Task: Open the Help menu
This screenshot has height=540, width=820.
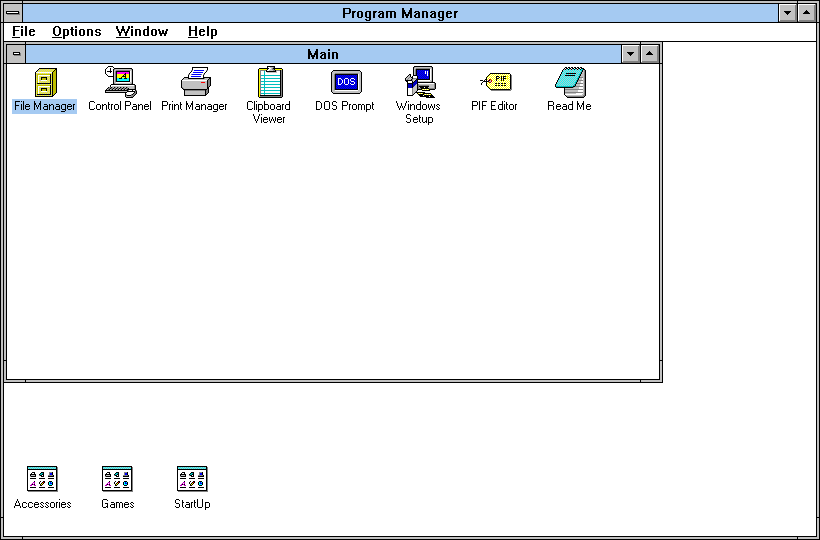Action: click(x=202, y=31)
